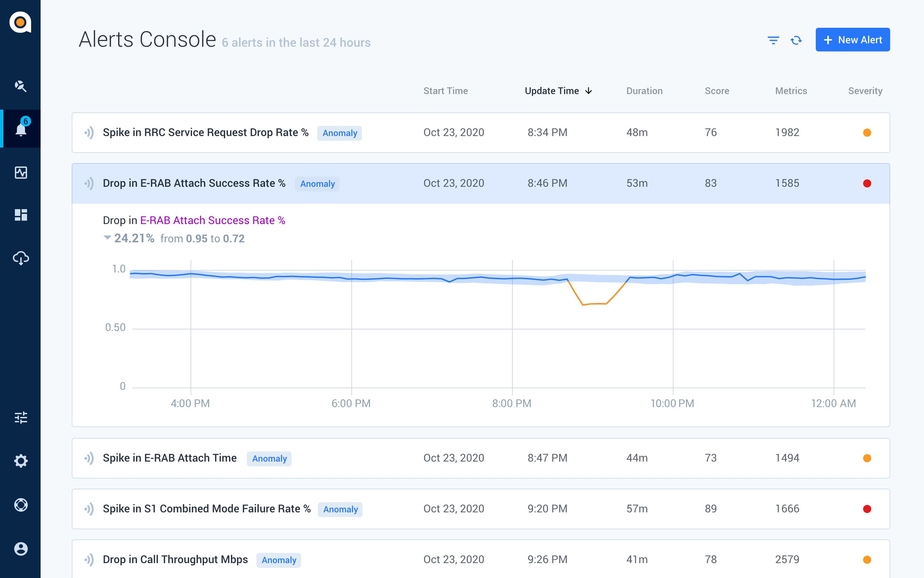Open the investigate search icon in sidebar

tap(21, 86)
